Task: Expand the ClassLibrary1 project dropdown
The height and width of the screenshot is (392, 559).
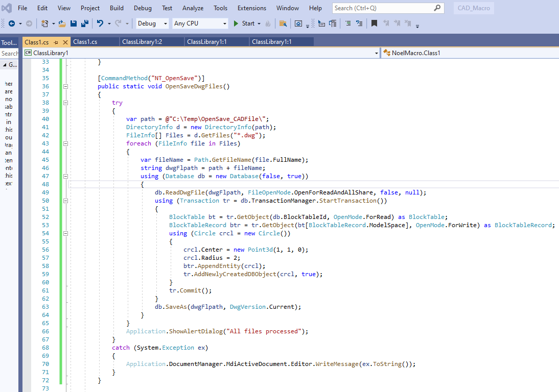Action: (376, 53)
